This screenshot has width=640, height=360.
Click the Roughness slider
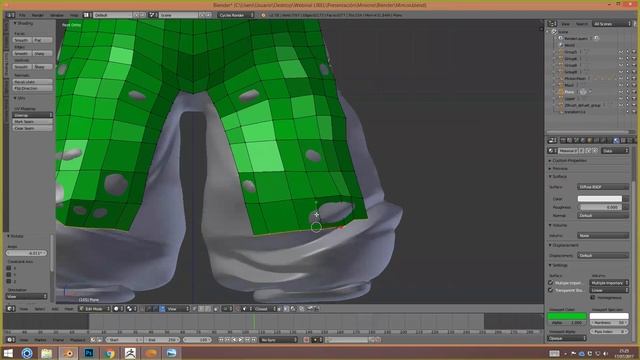(x=600, y=207)
